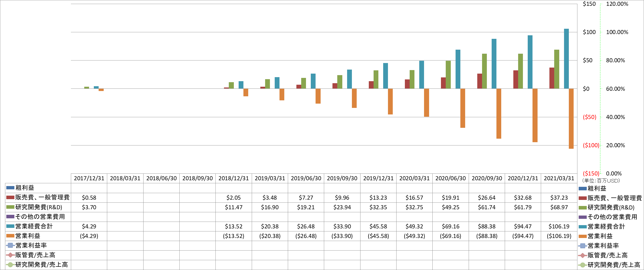Click the $106.19 total operating expense cell
644x270 pixels.
[559, 226]
